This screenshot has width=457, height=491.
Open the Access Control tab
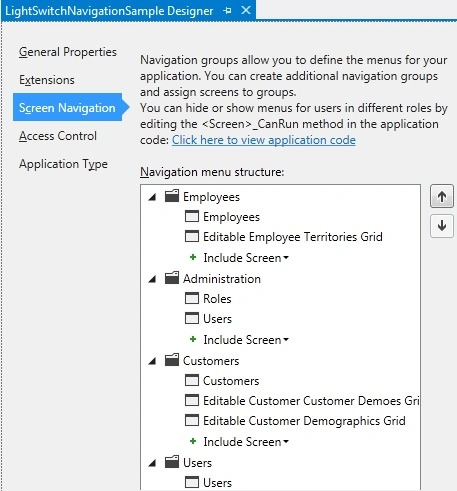[x=58, y=136]
